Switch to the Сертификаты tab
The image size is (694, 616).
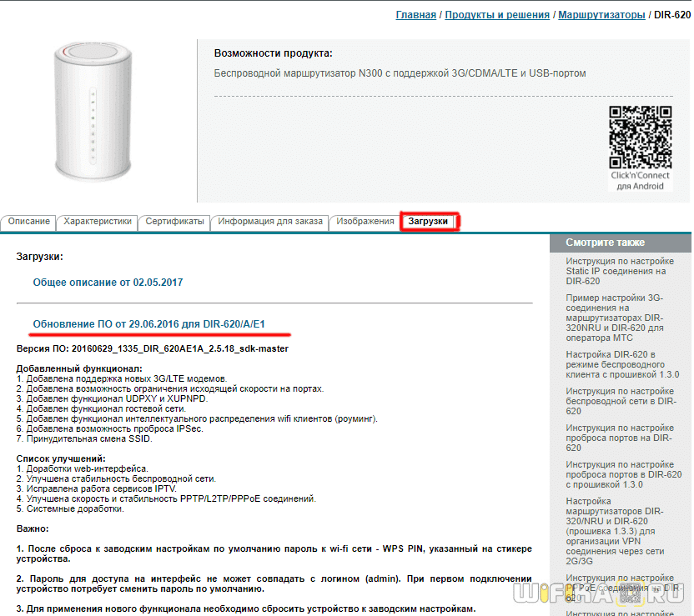(x=174, y=221)
